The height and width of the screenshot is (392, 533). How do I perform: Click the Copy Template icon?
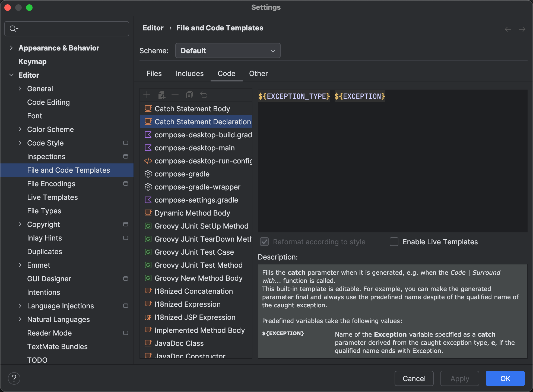click(x=189, y=95)
